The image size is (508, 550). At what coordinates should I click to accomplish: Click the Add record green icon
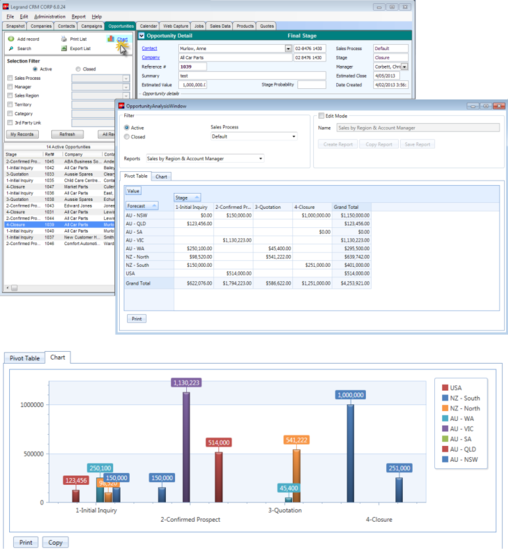[11, 39]
